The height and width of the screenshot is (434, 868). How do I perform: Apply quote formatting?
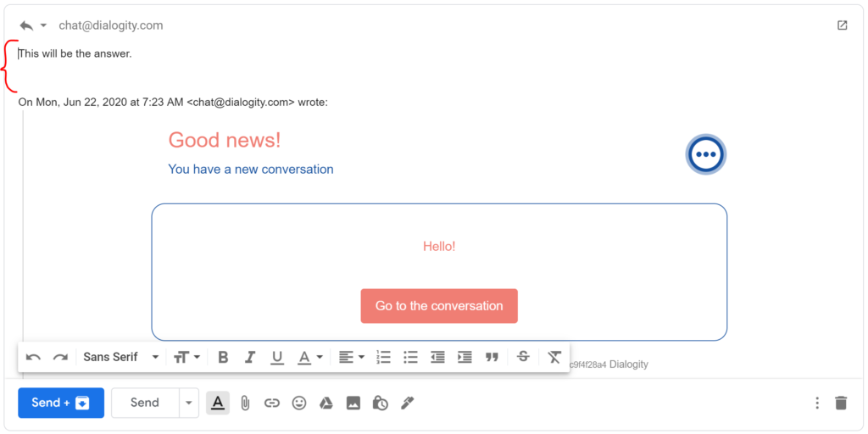[492, 358]
